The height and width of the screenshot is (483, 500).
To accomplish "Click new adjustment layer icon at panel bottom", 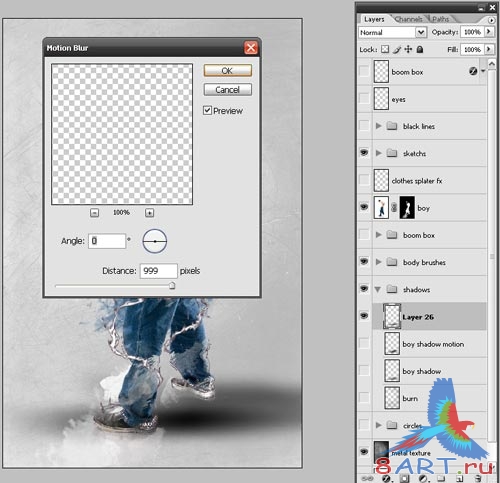I will pyautogui.click(x=423, y=479).
